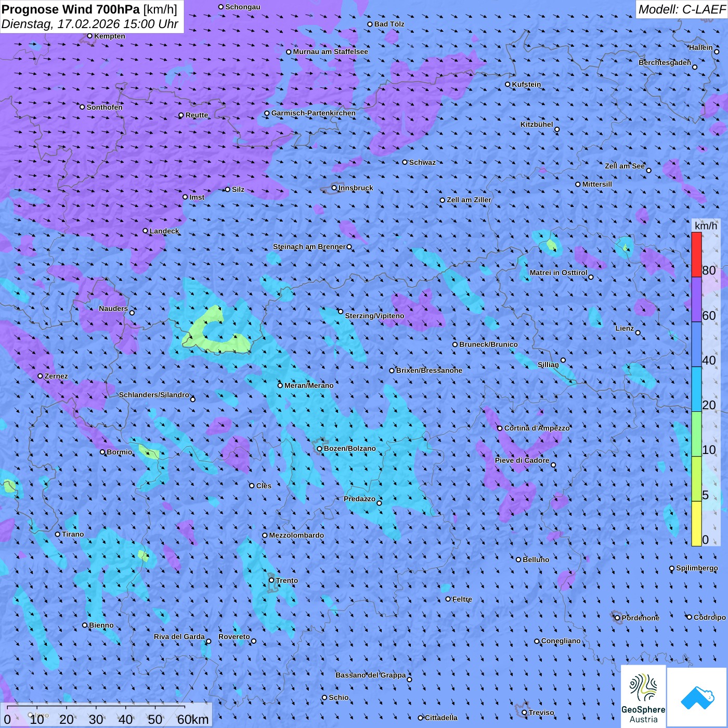Click the Kufstein city label
This screenshot has height=728, width=728.
(x=526, y=84)
